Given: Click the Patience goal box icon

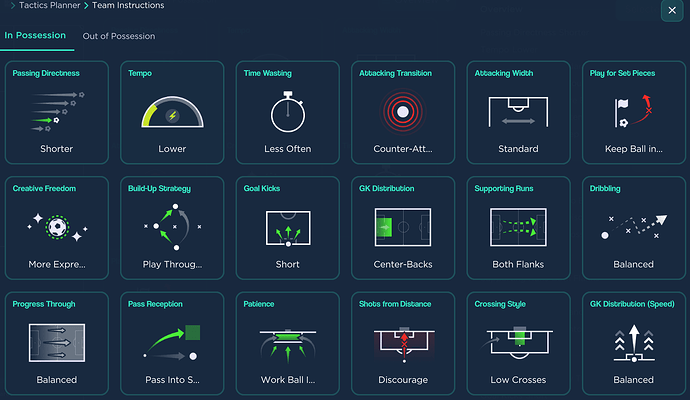Looking at the screenshot, I should pos(288,345).
